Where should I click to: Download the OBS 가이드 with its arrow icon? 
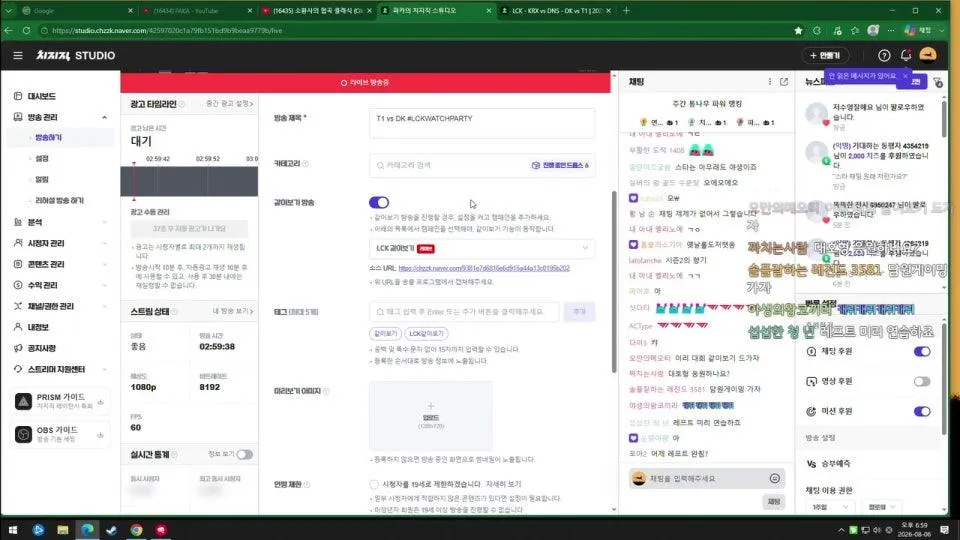tap(100, 435)
